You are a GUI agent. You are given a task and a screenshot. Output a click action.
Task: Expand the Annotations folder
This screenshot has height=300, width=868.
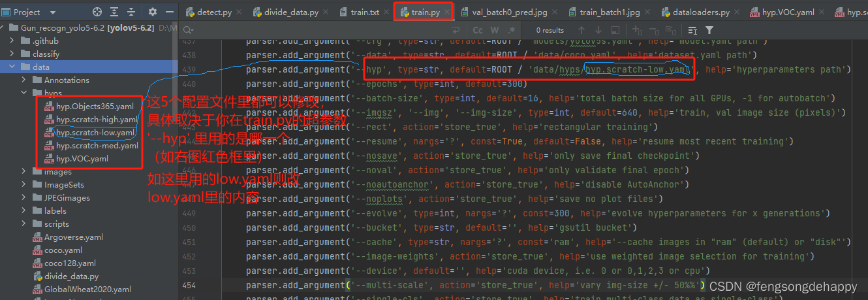[25, 80]
